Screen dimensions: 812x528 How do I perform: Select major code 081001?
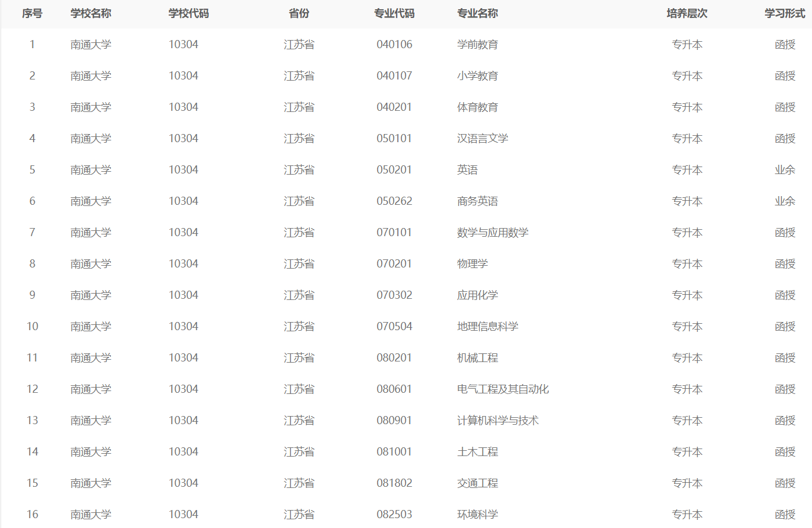coord(394,452)
